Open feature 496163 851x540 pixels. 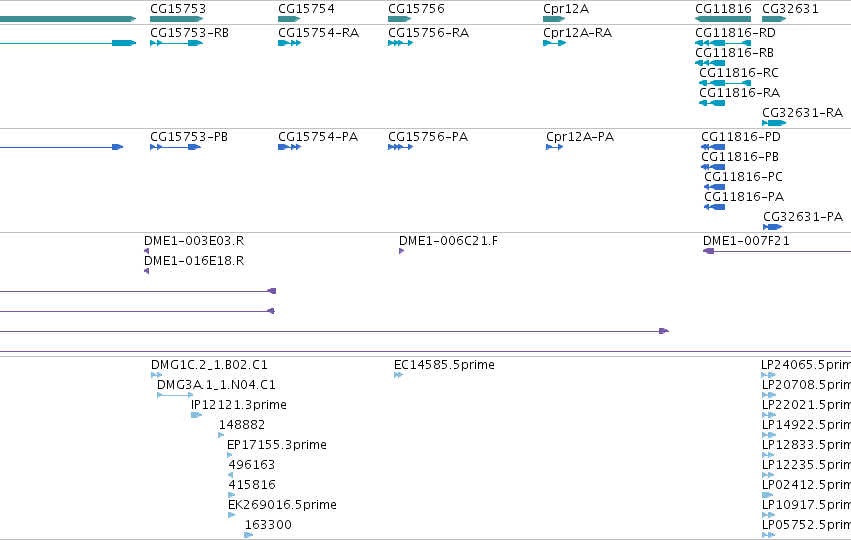(231, 475)
